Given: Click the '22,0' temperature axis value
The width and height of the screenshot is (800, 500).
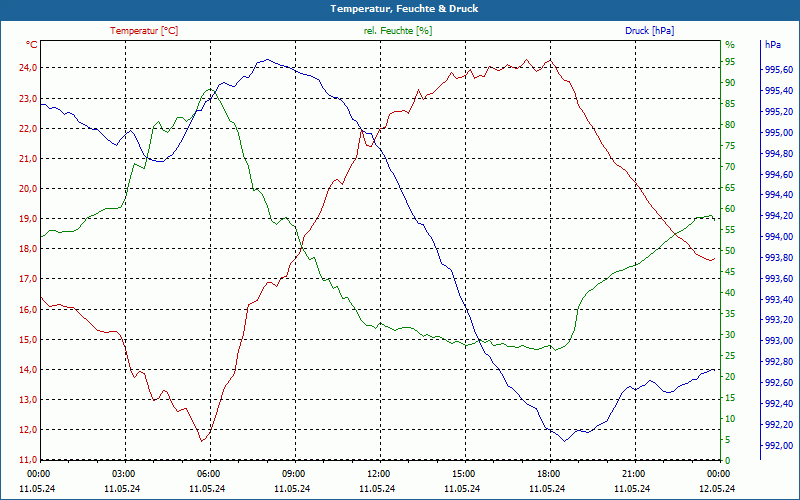Looking at the screenshot, I should [28, 129].
